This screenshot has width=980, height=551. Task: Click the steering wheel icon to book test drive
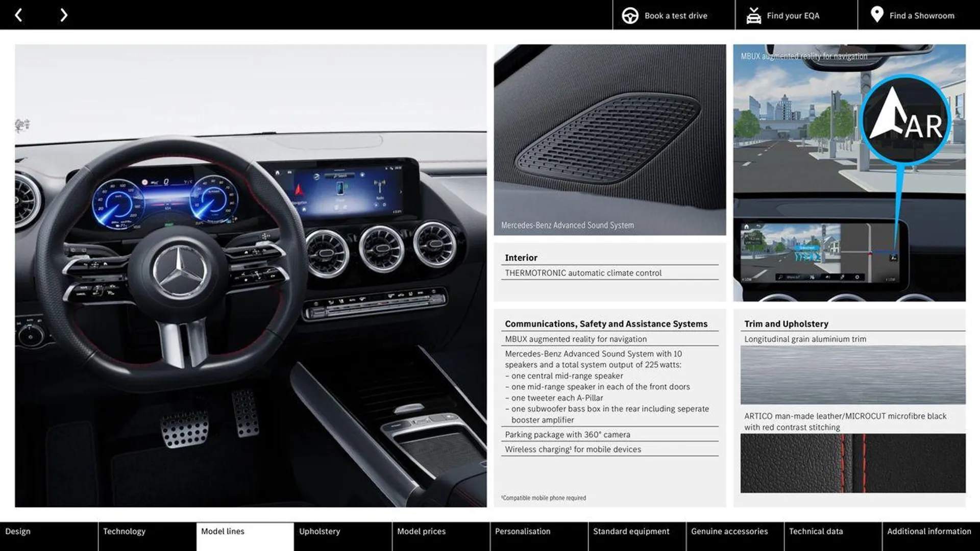point(630,15)
